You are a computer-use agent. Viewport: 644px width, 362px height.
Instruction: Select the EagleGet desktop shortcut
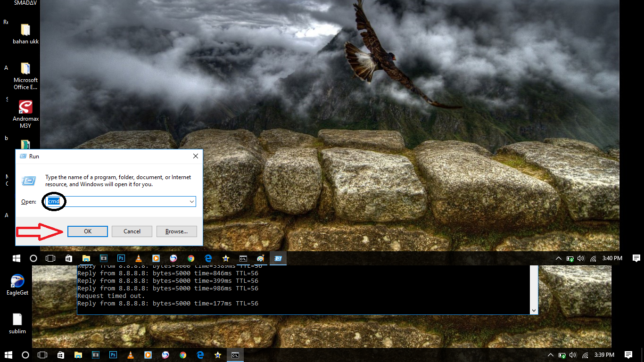(17, 285)
